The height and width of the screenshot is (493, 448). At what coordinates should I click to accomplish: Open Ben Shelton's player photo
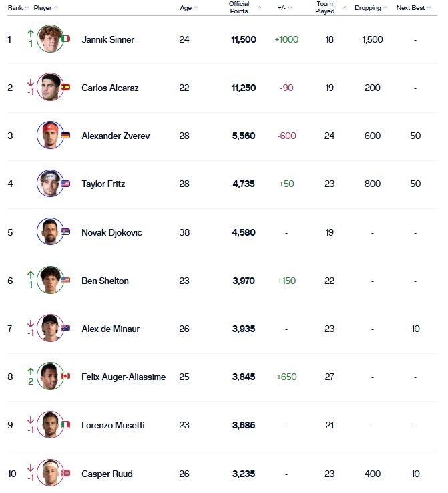coord(49,280)
